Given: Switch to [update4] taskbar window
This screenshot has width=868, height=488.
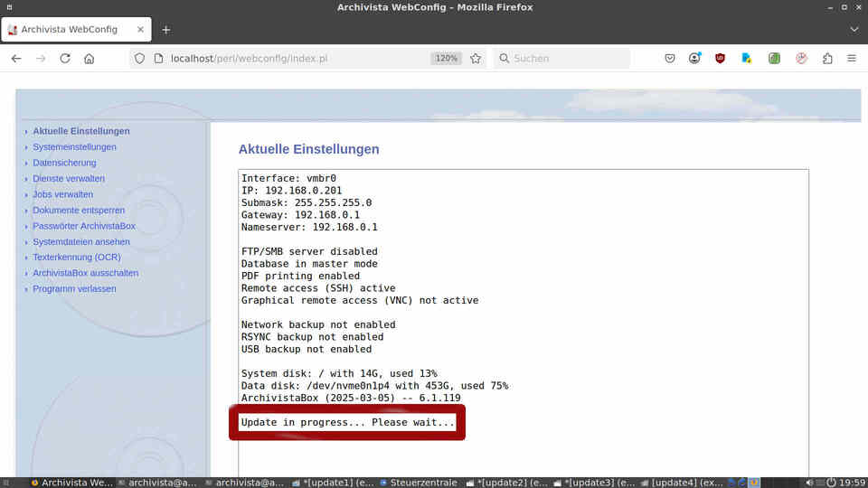Looking at the screenshot, I should [x=682, y=483].
